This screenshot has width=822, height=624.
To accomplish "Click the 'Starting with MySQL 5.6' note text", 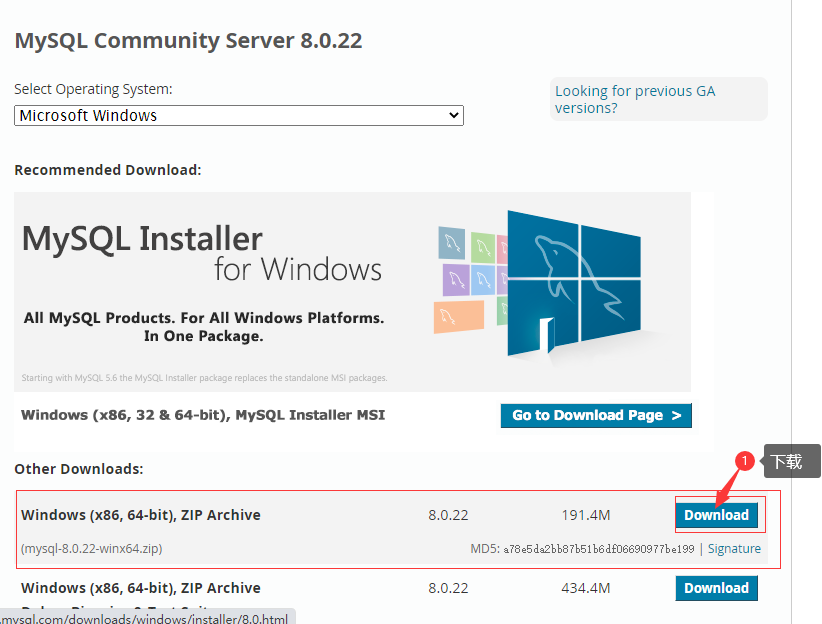I will 204,378.
